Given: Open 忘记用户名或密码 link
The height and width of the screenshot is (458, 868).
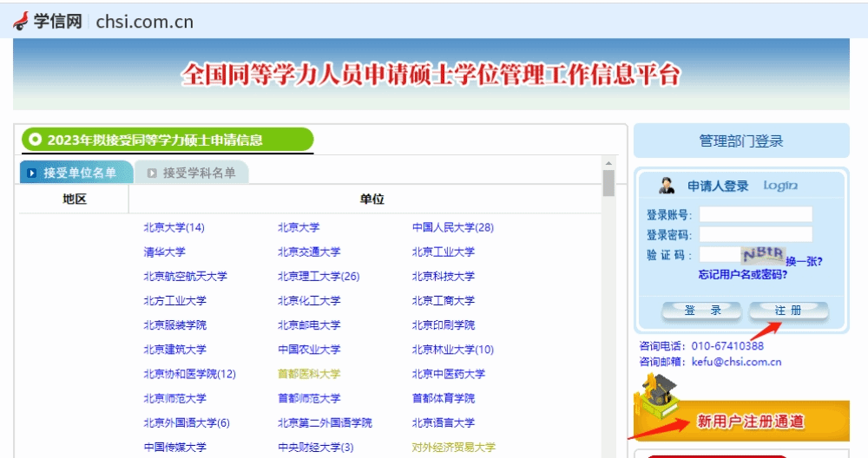Looking at the screenshot, I should pos(742,275).
